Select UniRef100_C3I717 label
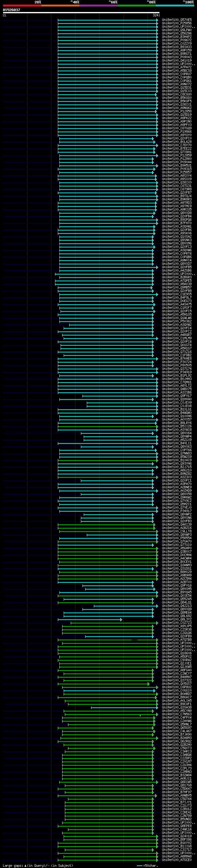This screenshot has height=868, width=197. [177, 850]
